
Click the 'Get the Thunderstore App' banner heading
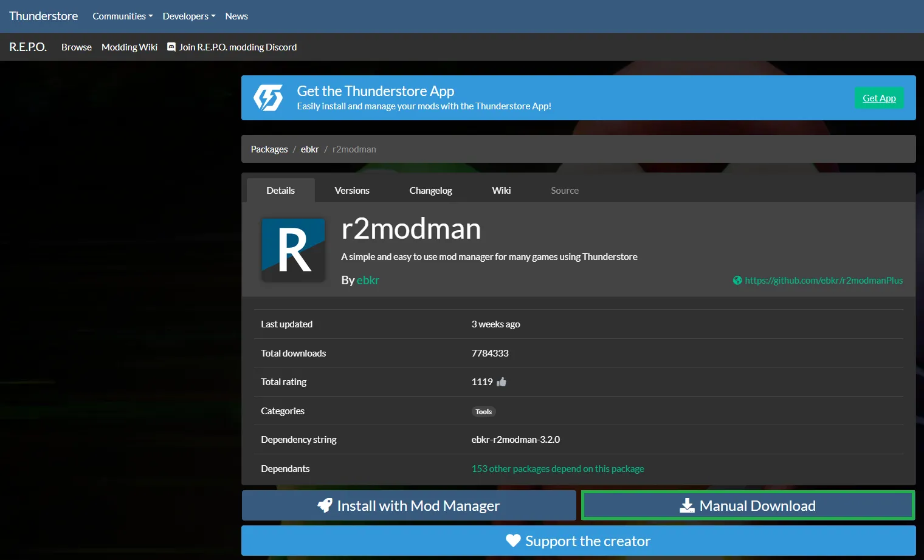(376, 91)
